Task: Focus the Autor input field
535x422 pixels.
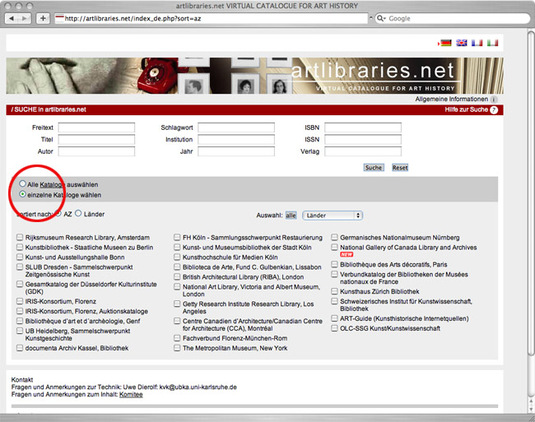Action: click(x=97, y=151)
